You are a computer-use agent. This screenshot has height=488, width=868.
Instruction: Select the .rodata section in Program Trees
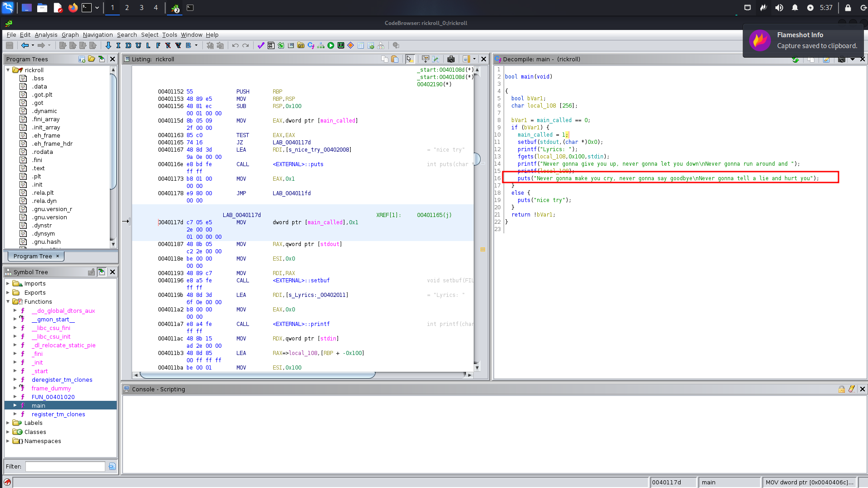tap(42, 152)
